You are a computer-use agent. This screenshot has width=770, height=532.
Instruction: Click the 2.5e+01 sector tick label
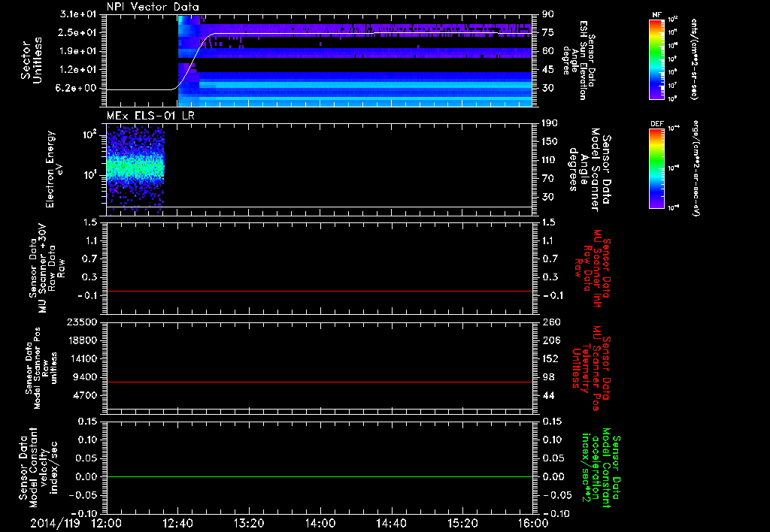tap(78, 32)
